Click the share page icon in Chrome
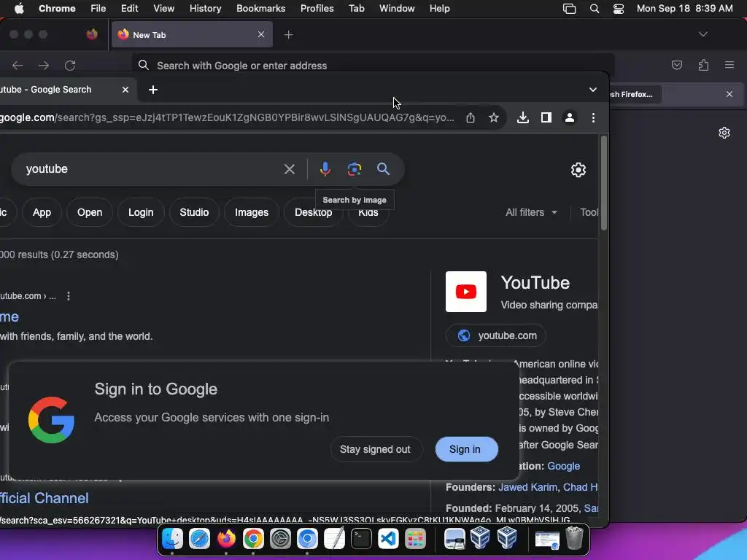Screen dimensions: 747x560 click(471, 117)
